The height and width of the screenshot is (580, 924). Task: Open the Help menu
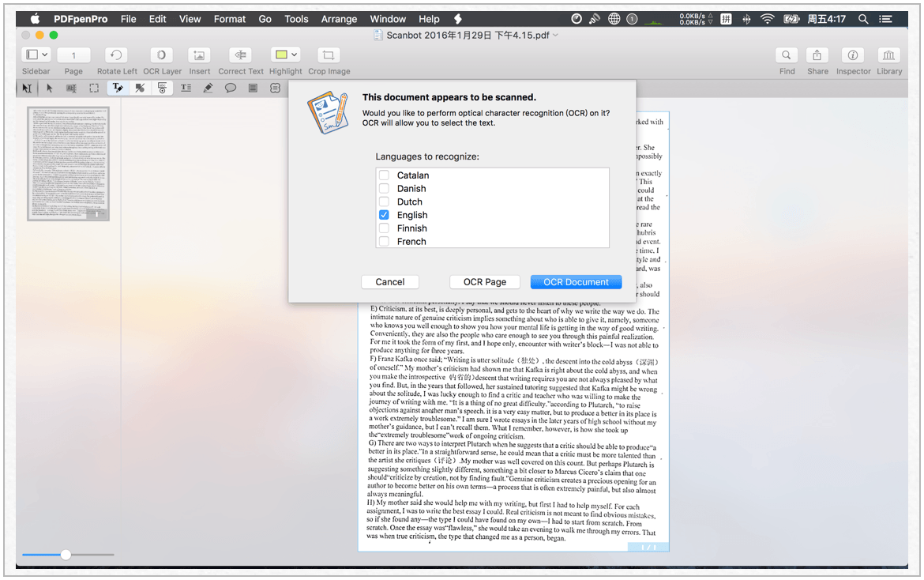[x=429, y=19]
